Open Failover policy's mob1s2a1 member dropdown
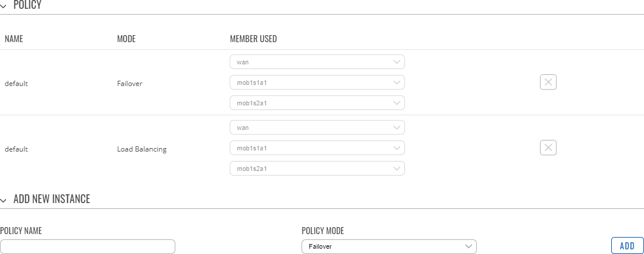This screenshot has width=644, height=254. click(x=317, y=103)
